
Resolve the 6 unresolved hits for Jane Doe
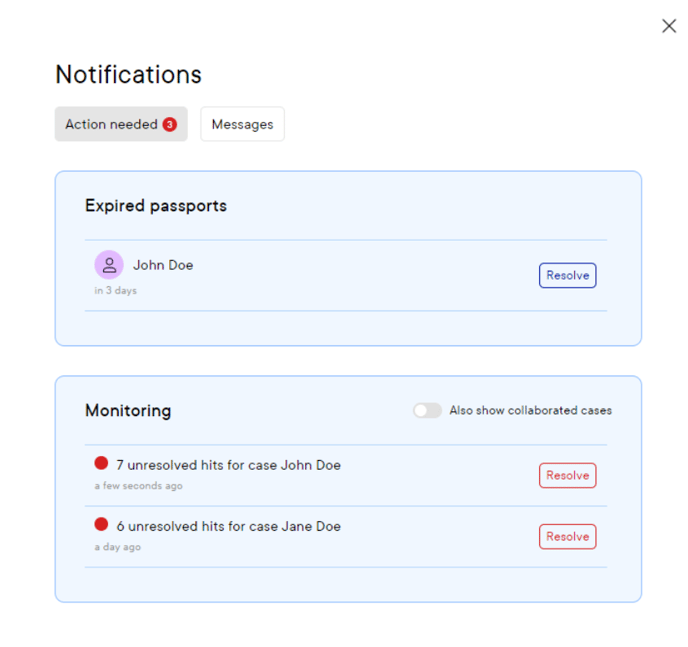pos(567,536)
